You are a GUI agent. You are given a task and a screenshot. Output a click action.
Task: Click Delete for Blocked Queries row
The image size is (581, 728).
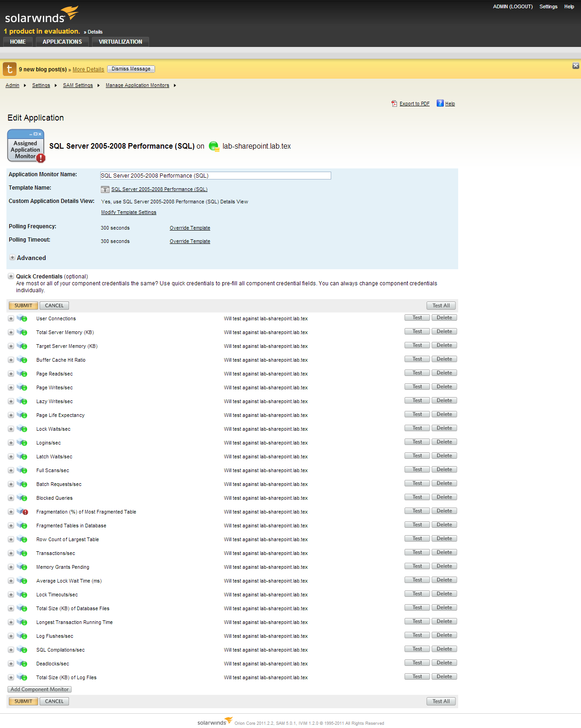[x=444, y=497]
